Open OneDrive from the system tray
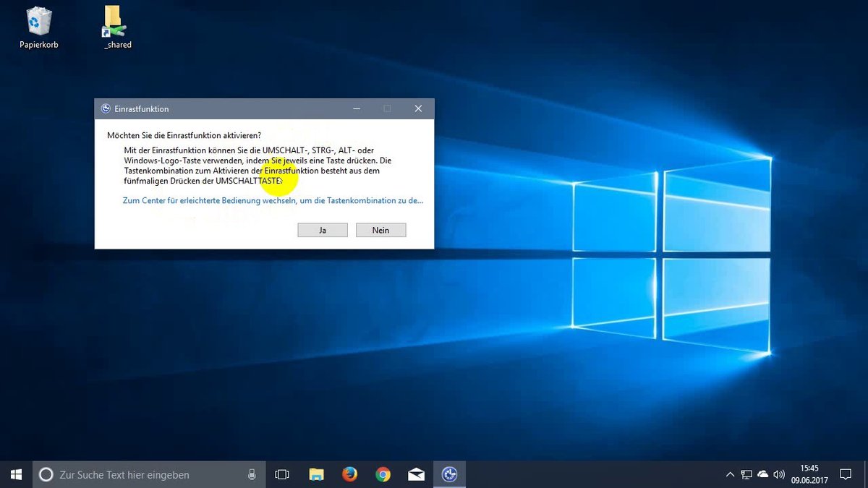The image size is (868, 488). pyautogui.click(x=762, y=474)
